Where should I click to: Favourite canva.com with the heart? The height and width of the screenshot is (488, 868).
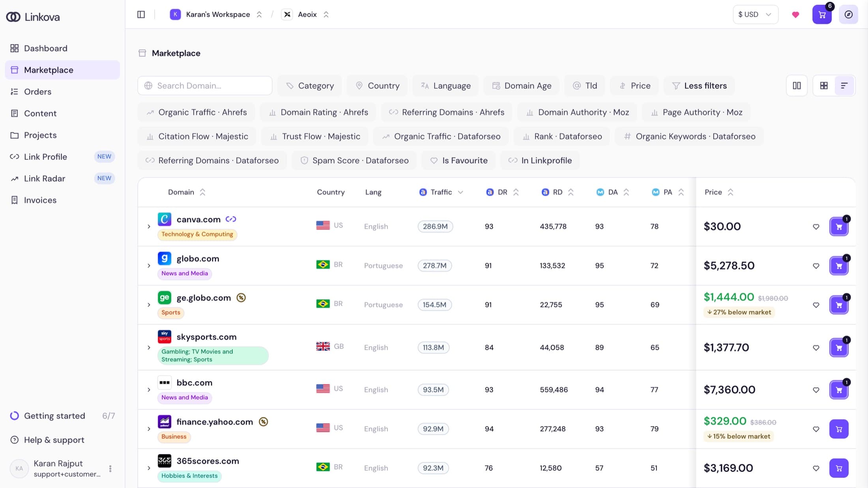click(x=816, y=227)
